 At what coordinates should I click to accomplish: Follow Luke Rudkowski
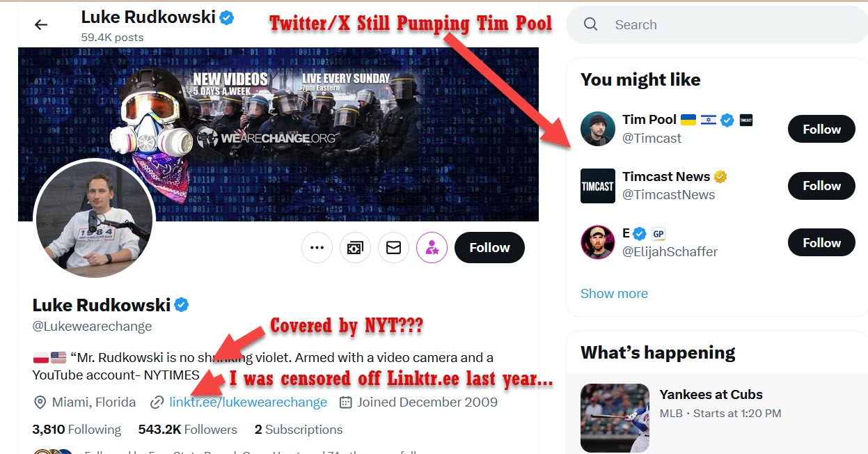489,247
